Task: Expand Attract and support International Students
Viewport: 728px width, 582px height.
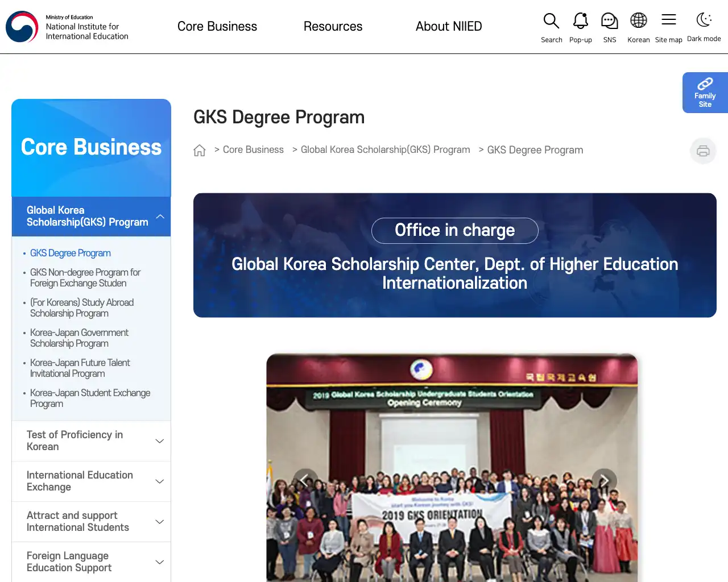Action: (x=91, y=522)
